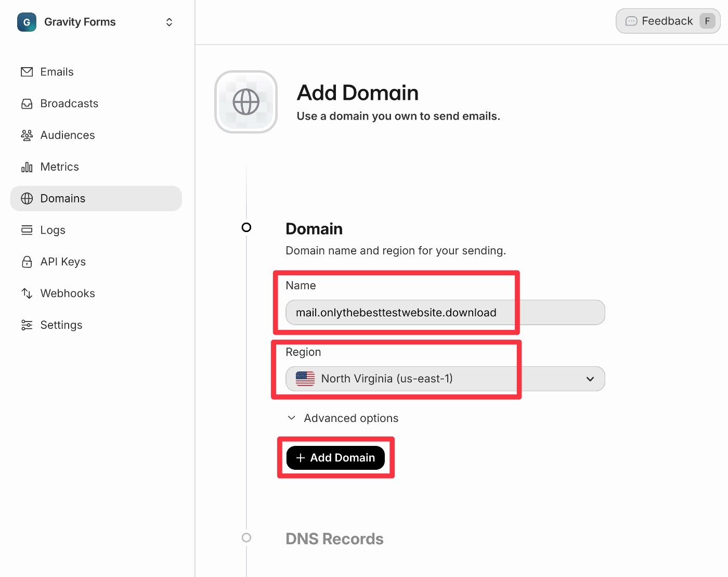Open Webhooks from the sidebar
This screenshot has height=577, width=728.
68,293
